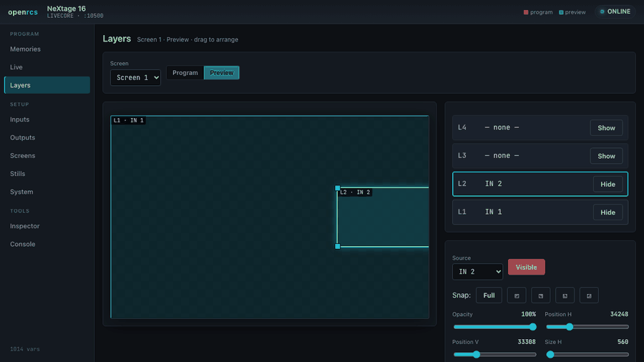
Task: Open Stills page
Action: point(47,174)
